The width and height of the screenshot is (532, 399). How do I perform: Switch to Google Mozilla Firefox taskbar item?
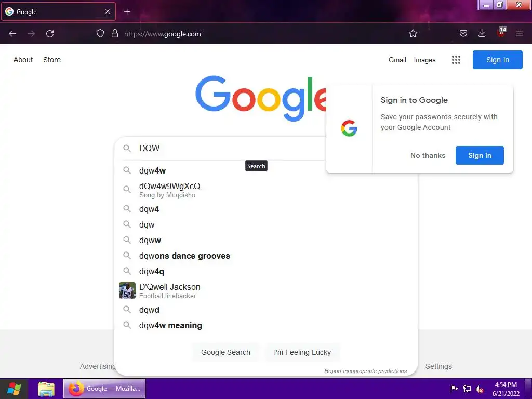(104, 389)
